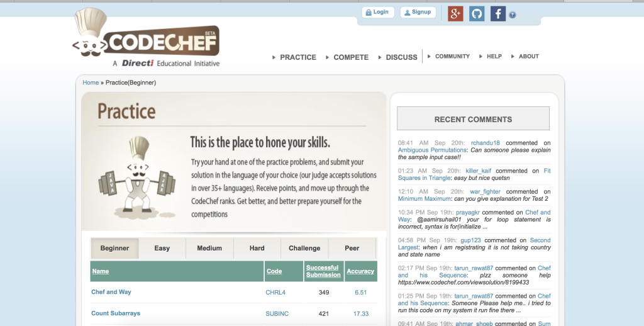Open Ambiguous Permutations problem link
This screenshot has height=326, width=644.
432,150
